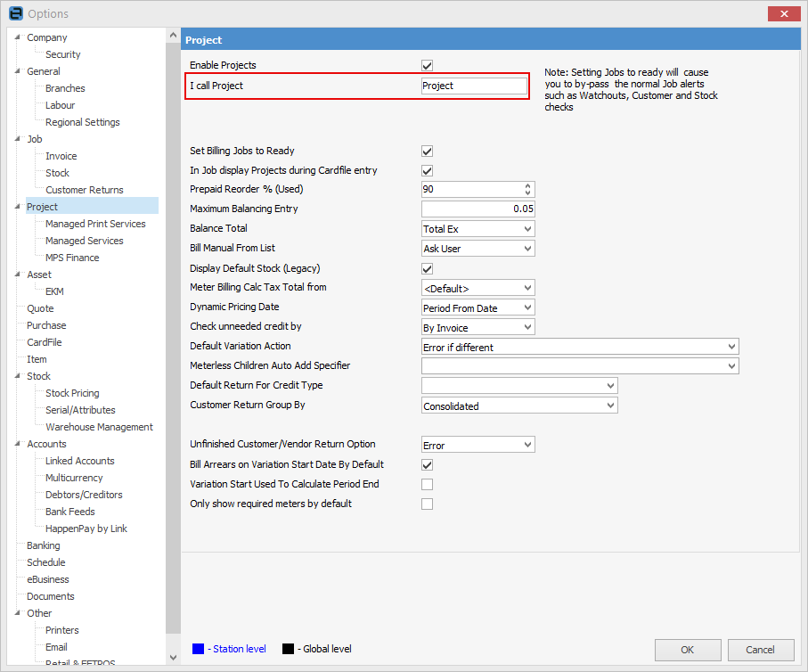Image resolution: width=808 pixels, height=672 pixels.
Task: Enable Variation Start Used To Calculate Period End
Action: click(428, 484)
